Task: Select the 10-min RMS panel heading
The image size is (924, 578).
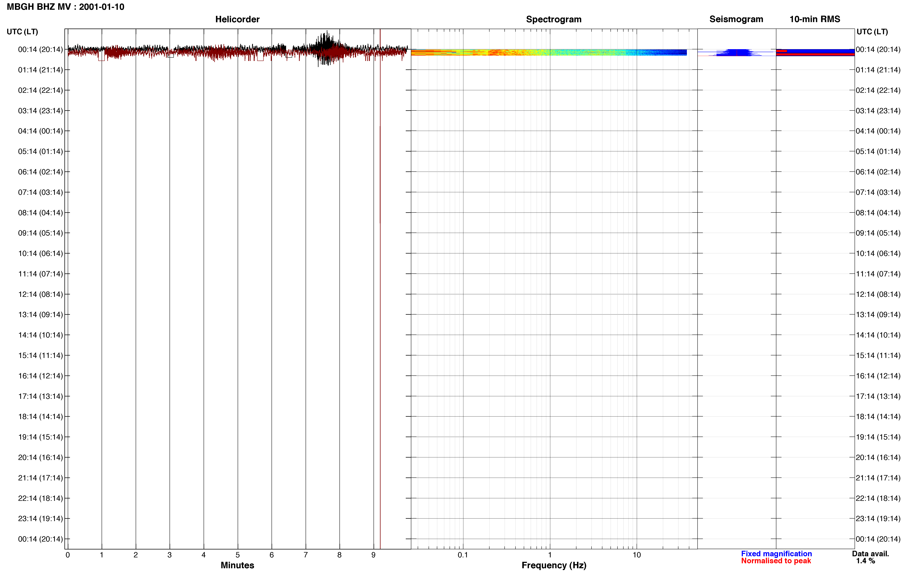Action: [815, 19]
